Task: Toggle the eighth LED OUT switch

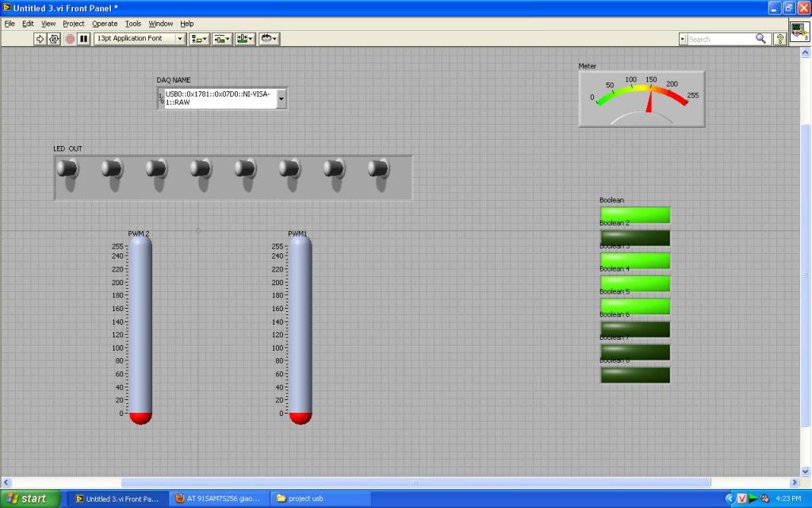Action: point(378,168)
